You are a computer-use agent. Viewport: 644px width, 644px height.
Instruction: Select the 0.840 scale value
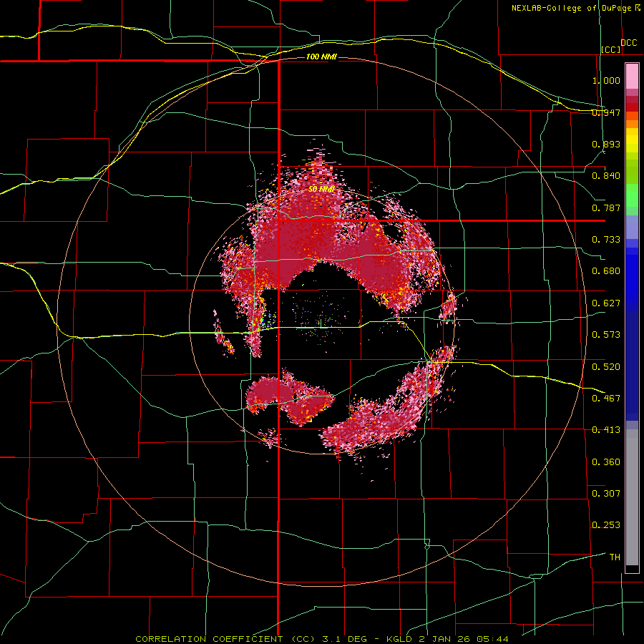tap(606, 176)
